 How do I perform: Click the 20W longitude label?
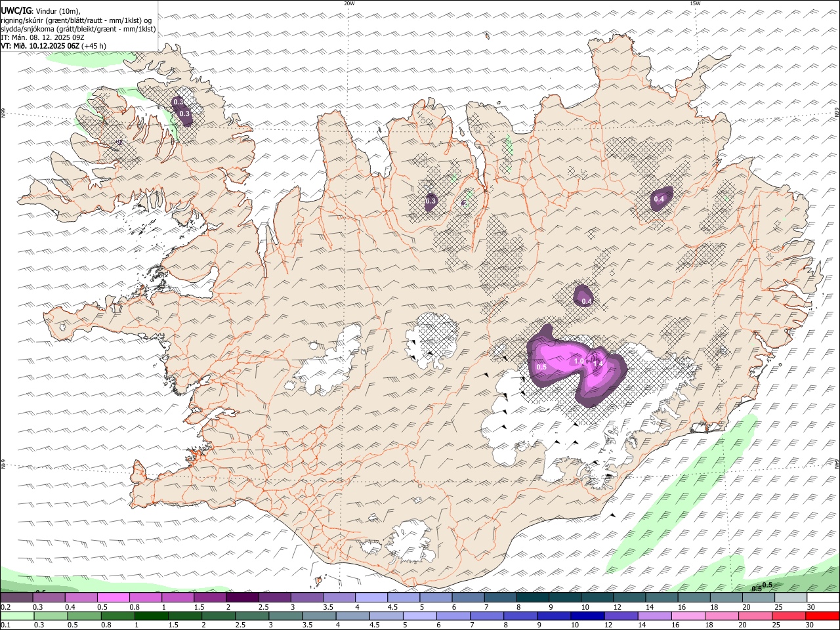click(x=349, y=3)
